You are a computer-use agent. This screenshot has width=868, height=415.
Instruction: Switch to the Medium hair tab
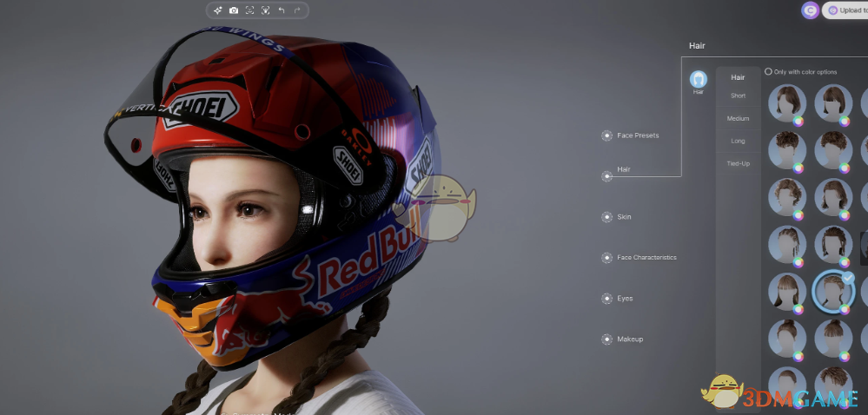[738, 118]
